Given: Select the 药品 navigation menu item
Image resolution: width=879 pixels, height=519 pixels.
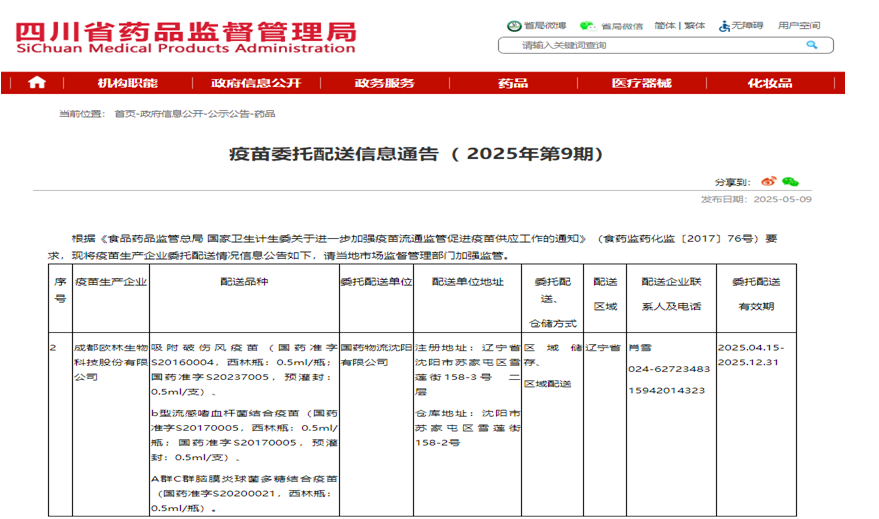Looking at the screenshot, I should tap(513, 83).
